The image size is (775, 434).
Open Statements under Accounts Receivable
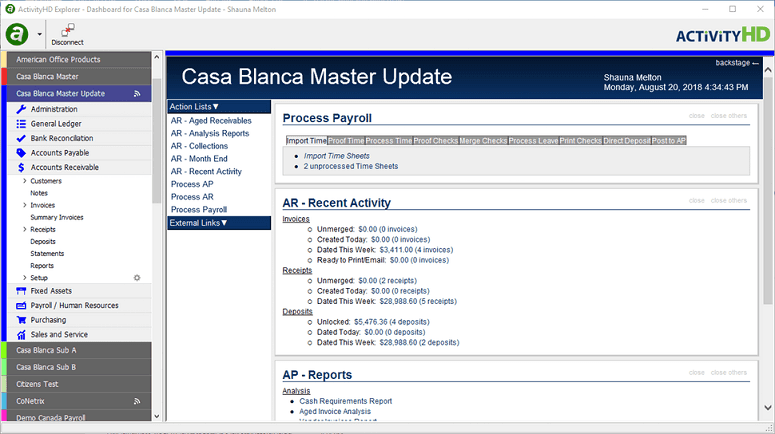[x=47, y=254]
